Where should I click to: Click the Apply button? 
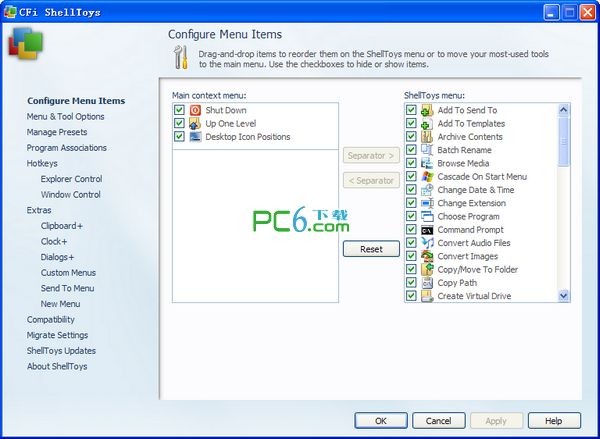(496, 421)
